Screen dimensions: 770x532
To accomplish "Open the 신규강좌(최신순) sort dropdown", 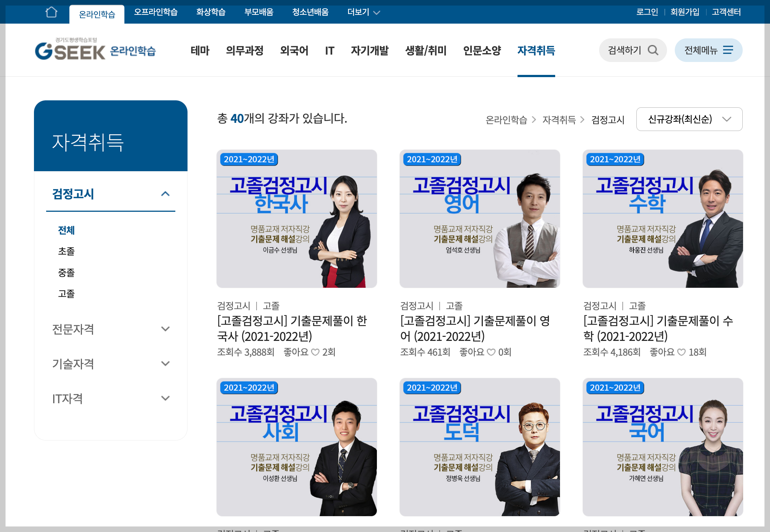I will click(x=689, y=119).
